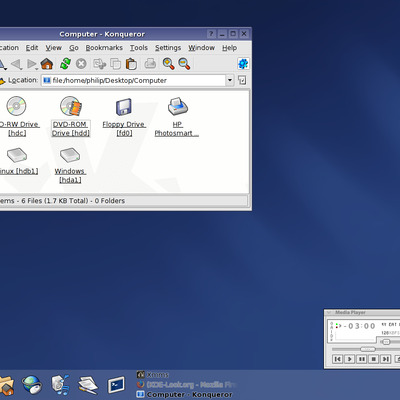
Task: Click the Konqueror window title bar text
Action: [x=102, y=34]
